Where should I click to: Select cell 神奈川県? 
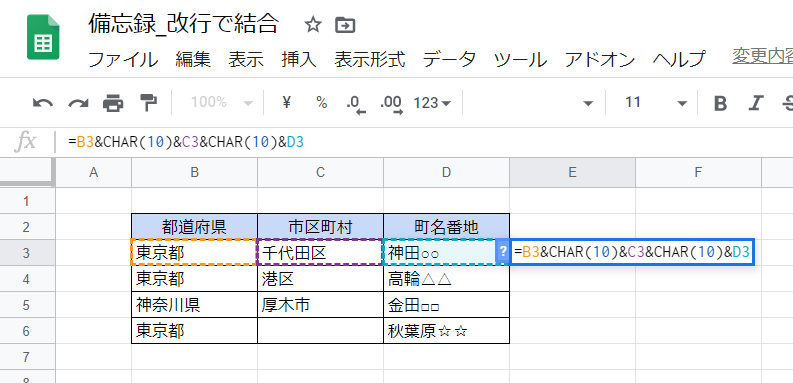point(194,305)
